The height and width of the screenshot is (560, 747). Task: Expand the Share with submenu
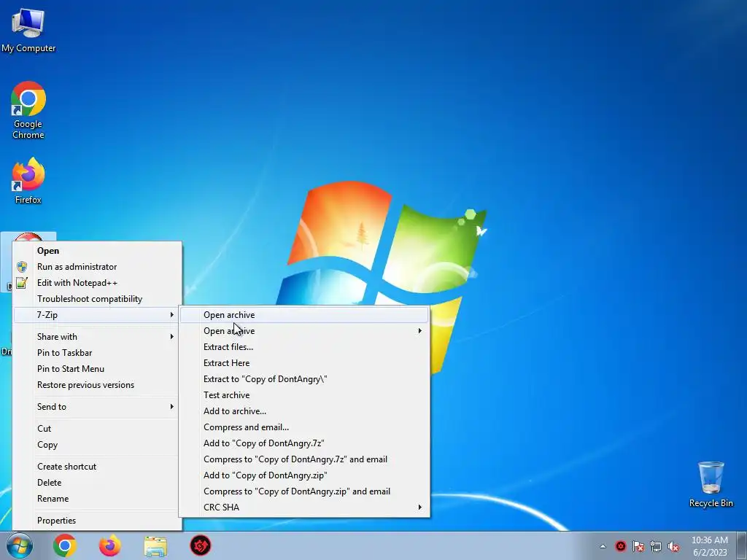pos(97,337)
